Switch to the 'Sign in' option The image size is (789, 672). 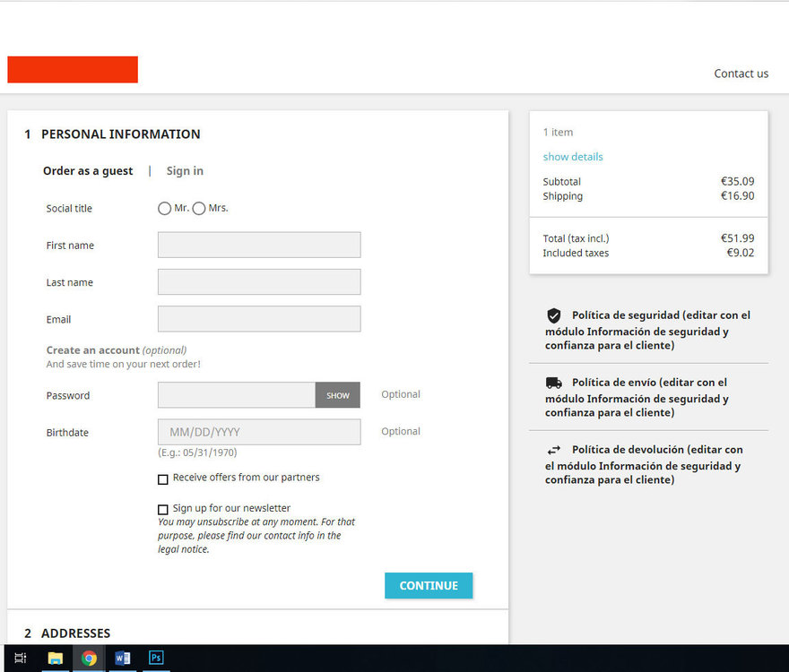(185, 170)
